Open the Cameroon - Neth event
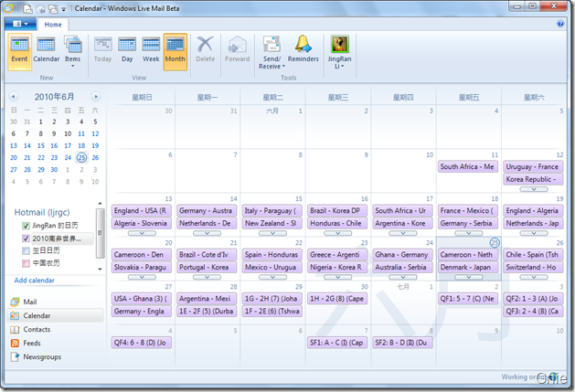Image resolution: width=575 pixels, height=392 pixels. click(467, 255)
